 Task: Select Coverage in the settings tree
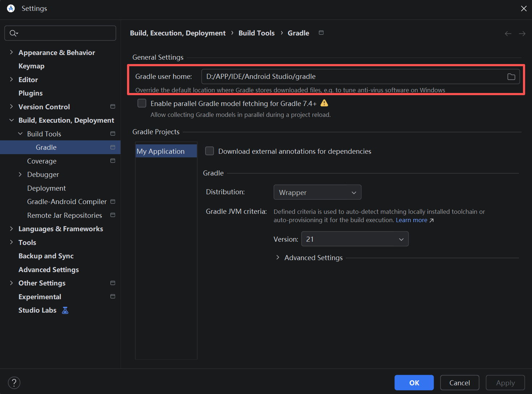tap(42, 161)
